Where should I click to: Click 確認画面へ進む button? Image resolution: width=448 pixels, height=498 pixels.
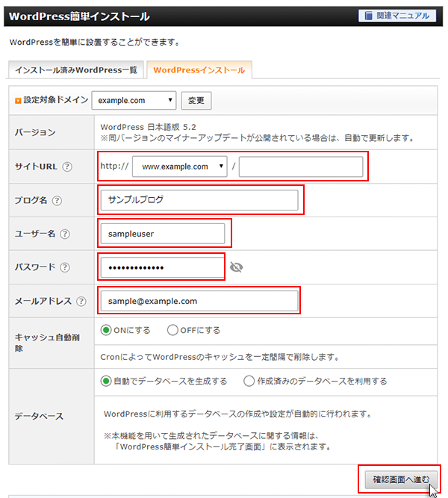click(x=401, y=479)
